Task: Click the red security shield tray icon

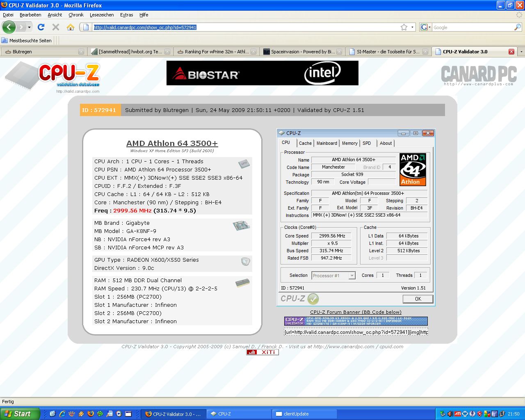Action: coord(479,414)
